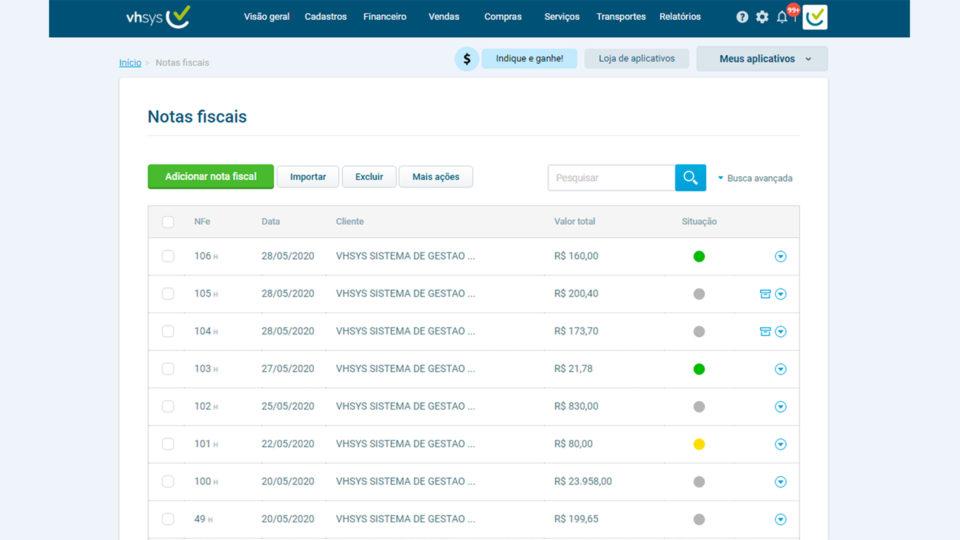Image resolution: width=960 pixels, height=540 pixels.
Task: Toggle the select-all checkbox in table header
Action: tap(168, 222)
